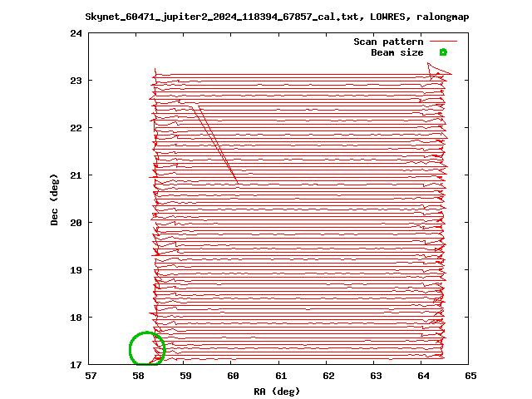Screen dimensions: 532x399
Task: Click the 'Beam size' legend label
Action: [397, 52]
